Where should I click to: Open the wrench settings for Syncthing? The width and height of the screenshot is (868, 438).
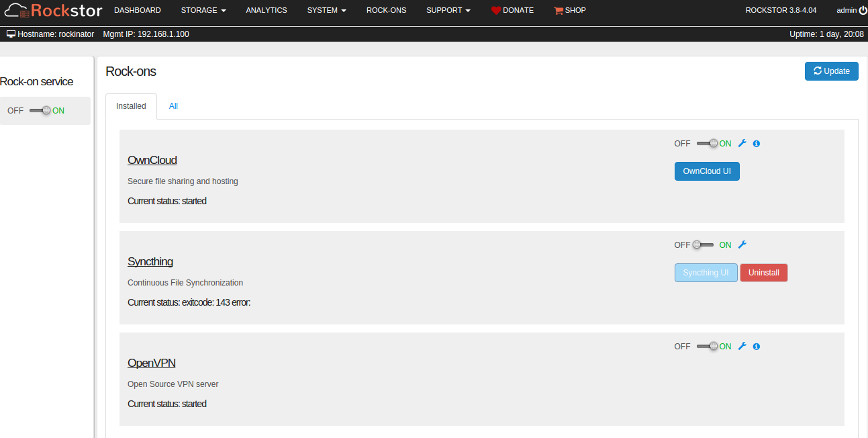click(742, 245)
